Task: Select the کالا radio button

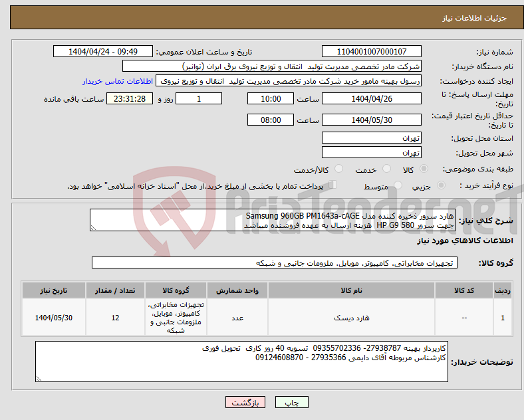Action: point(424,169)
